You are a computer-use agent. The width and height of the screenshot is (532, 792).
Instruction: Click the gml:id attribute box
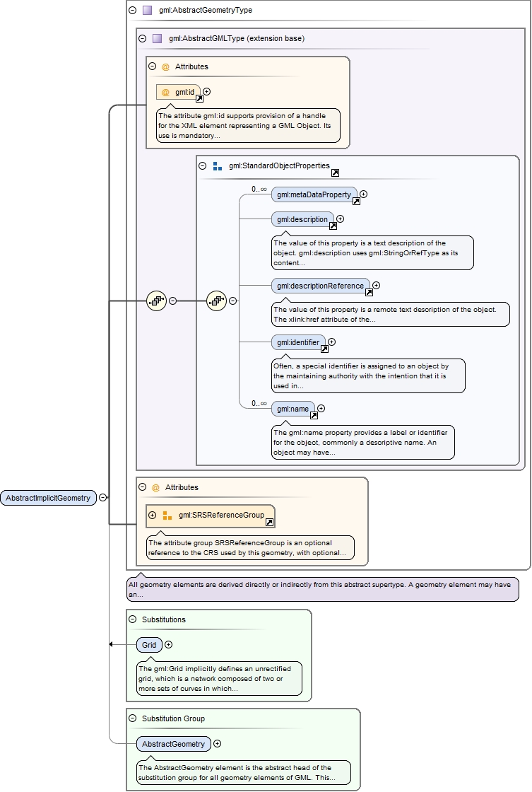point(178,92)
